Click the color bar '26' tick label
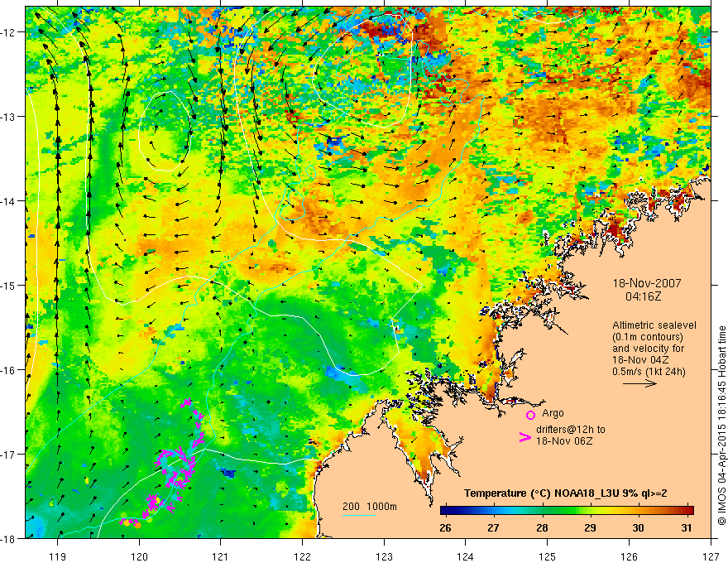Image resolution: width=728 pixels, height=563 pixels. tap(445, 527)
